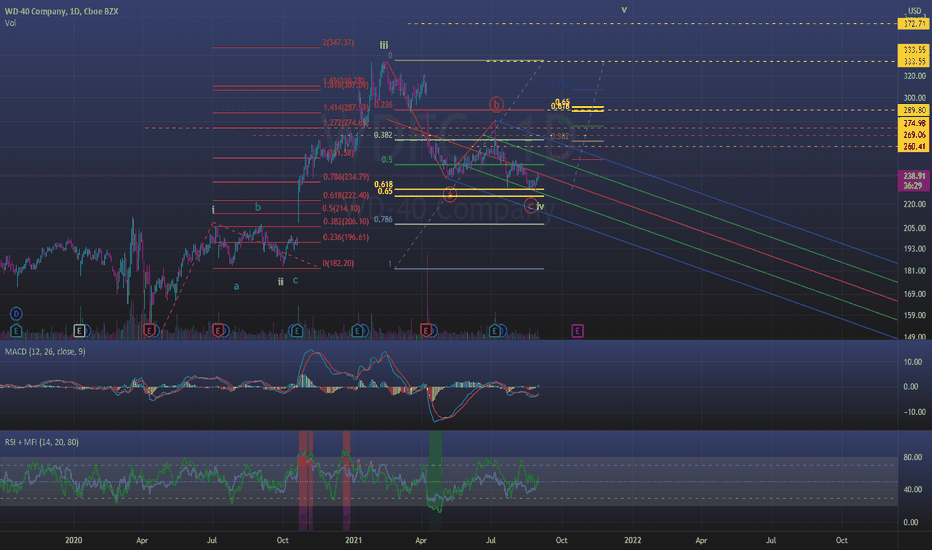Select the v wave label at chart top
Viewport: 932px width, 550px height.
(x=624, y=10)
